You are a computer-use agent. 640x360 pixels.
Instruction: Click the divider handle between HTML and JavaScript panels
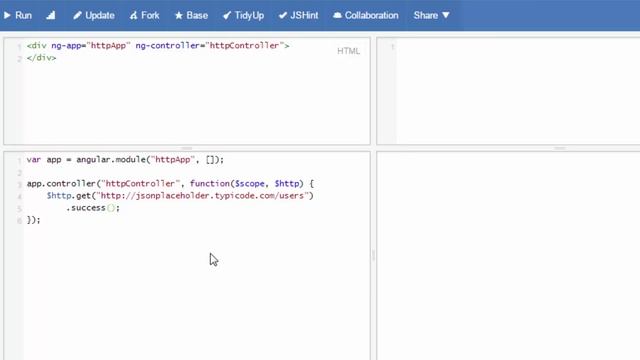(x=187, y=148)
